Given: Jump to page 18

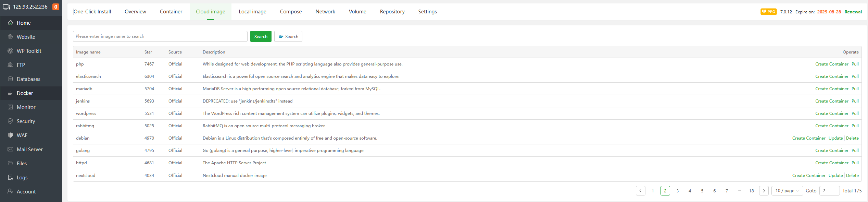Looking at the screenshot, I should click(751, 191).
